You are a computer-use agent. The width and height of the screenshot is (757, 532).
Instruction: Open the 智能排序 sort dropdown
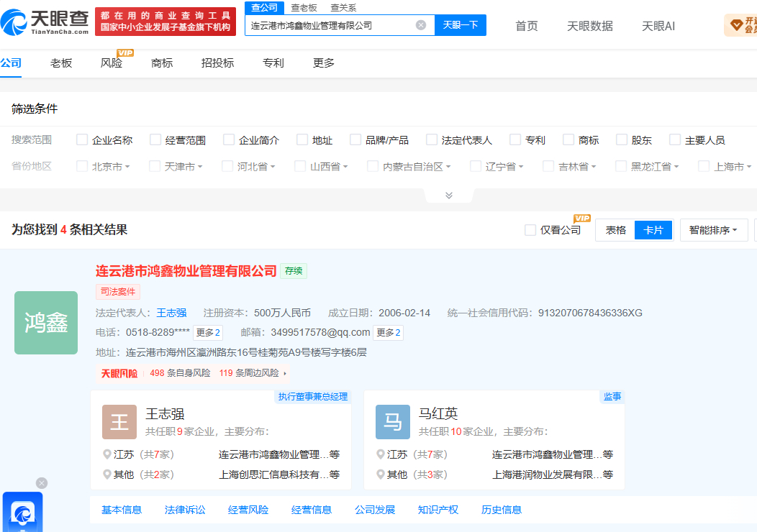pos(714,230)
